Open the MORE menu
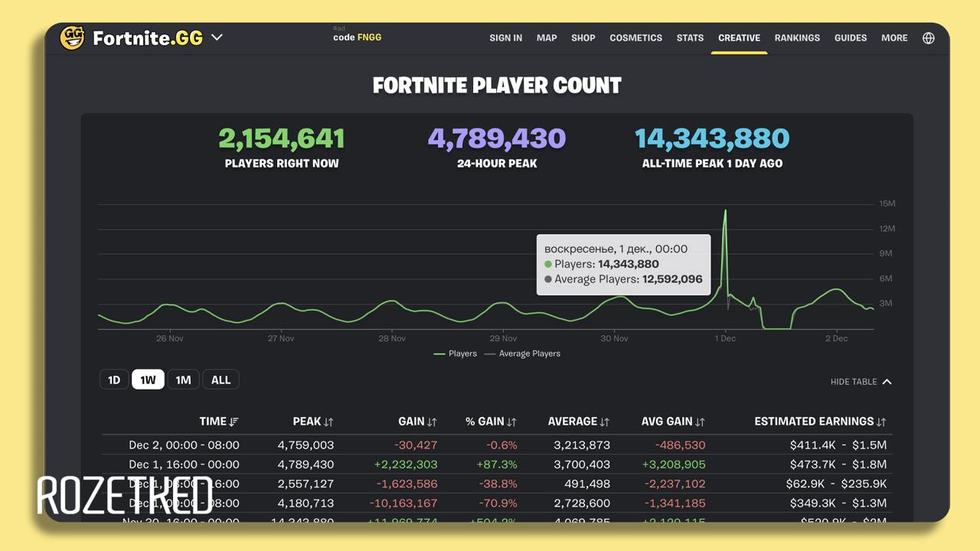The height and width of the screenshot is (551, 980). click(894, 37)
